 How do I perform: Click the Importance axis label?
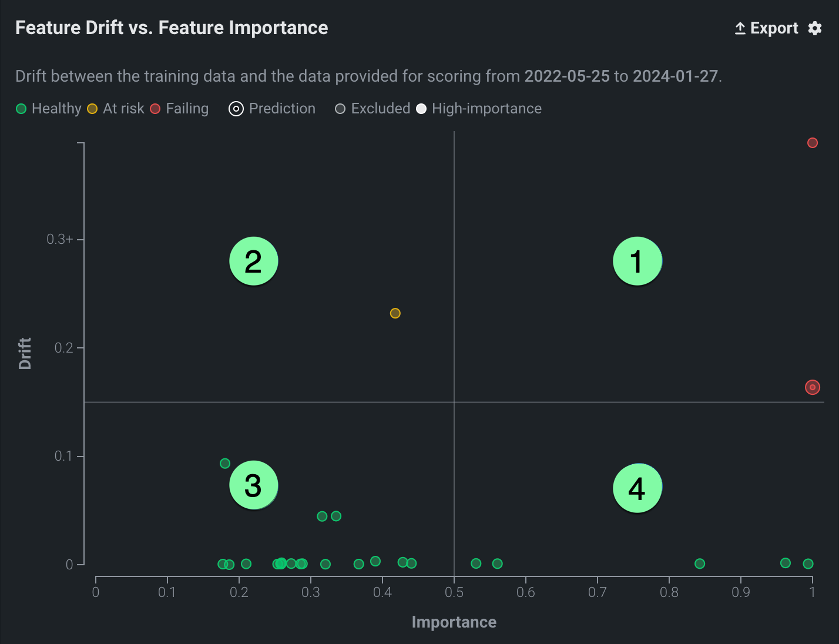[x=454, y=622]
